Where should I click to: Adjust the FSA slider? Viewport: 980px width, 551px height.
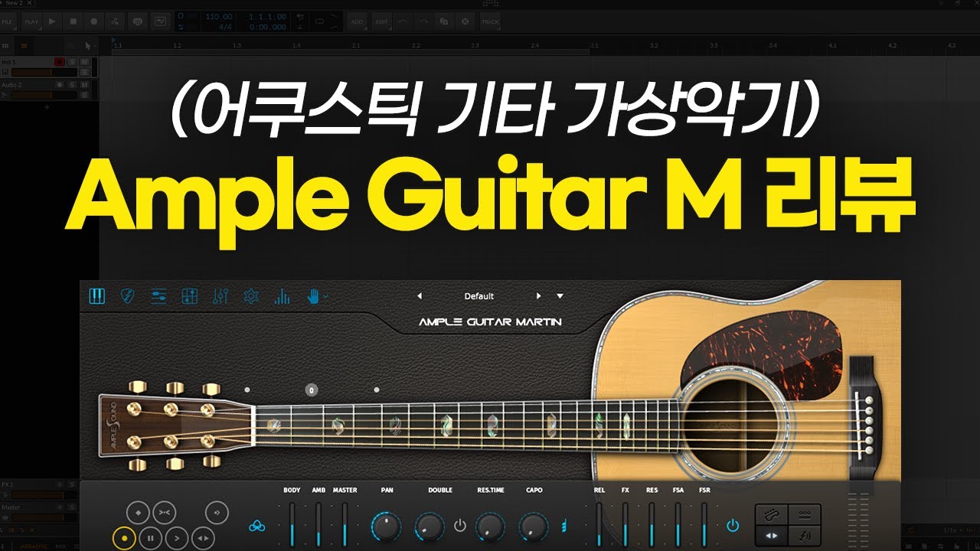click(678, 525)
